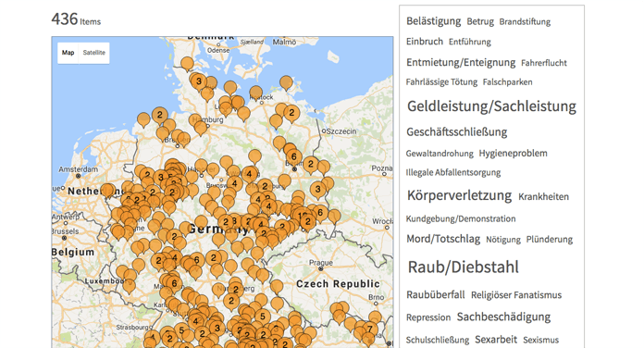The image size is (644, 348).
Task: Switch to Map view
Action: (x=68, y=53)
